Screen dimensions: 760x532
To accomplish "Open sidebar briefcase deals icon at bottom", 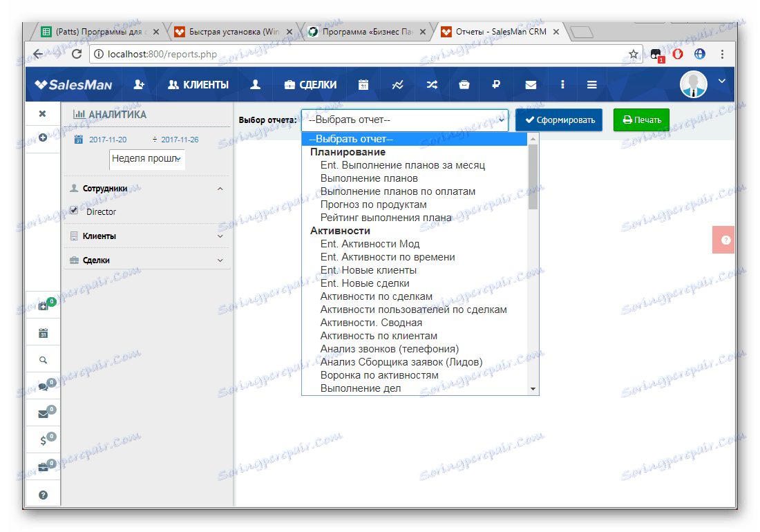I will point(44,467).
